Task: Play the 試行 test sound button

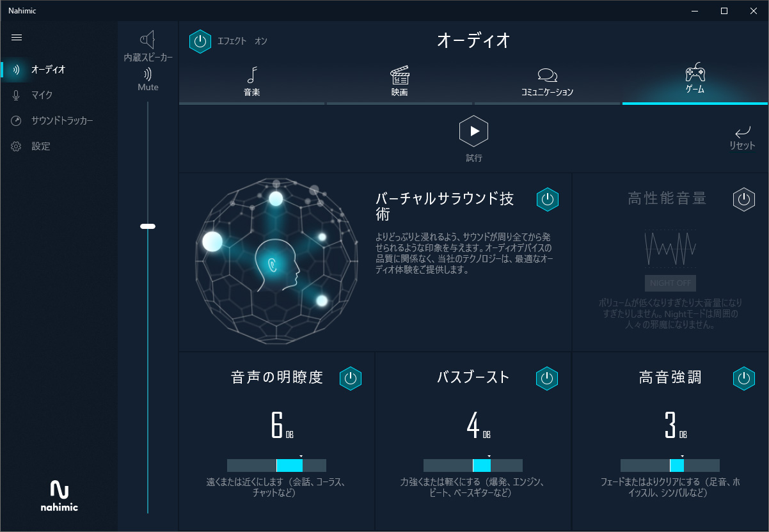Action: (x=473, y=131)
